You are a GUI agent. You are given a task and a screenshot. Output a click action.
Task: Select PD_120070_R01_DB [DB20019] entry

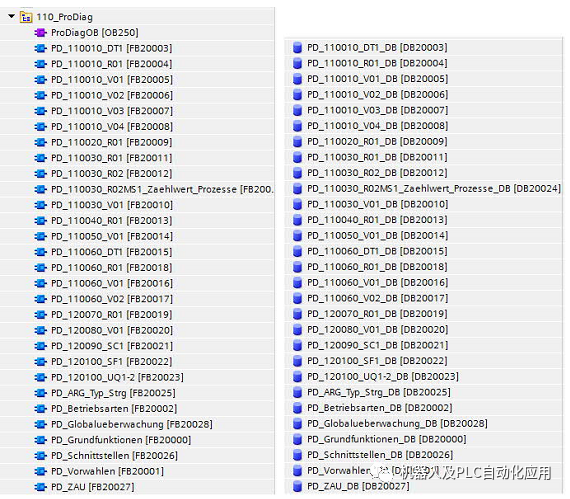[377, 314]
